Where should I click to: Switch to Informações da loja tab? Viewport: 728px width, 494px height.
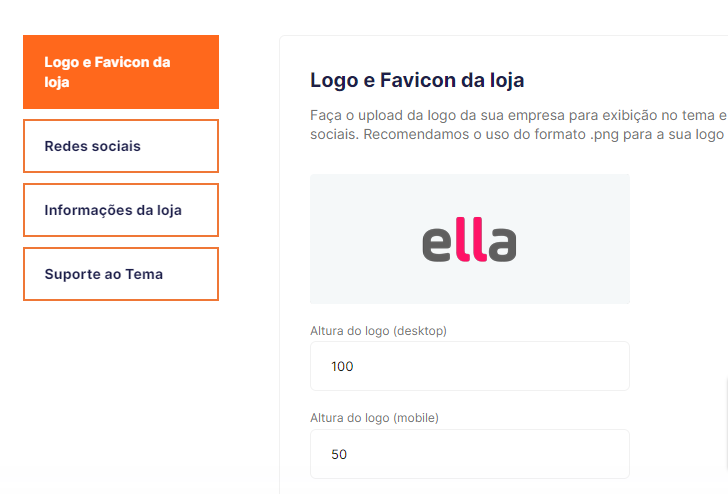pyautogui.click(x=120, y=210)
